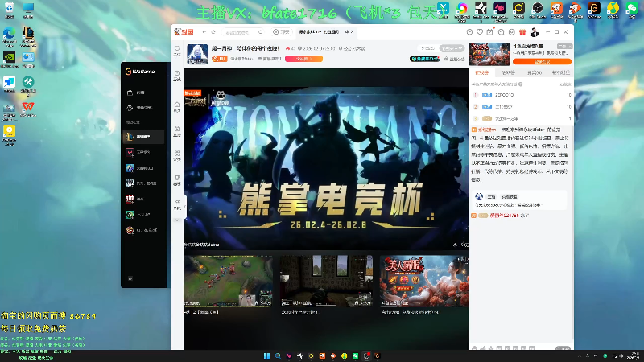Collapse the Douyu left sidebar edge handle
The image size is (644, 362).
click(x=184, y=207)
